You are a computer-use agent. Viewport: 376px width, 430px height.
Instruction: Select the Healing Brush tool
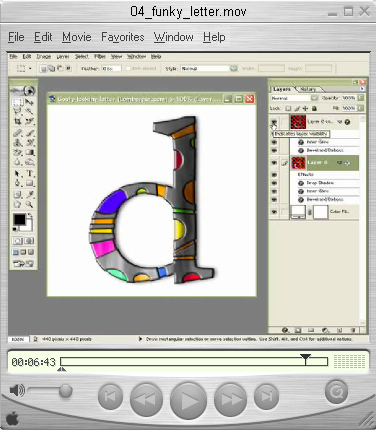click(18, 133)
